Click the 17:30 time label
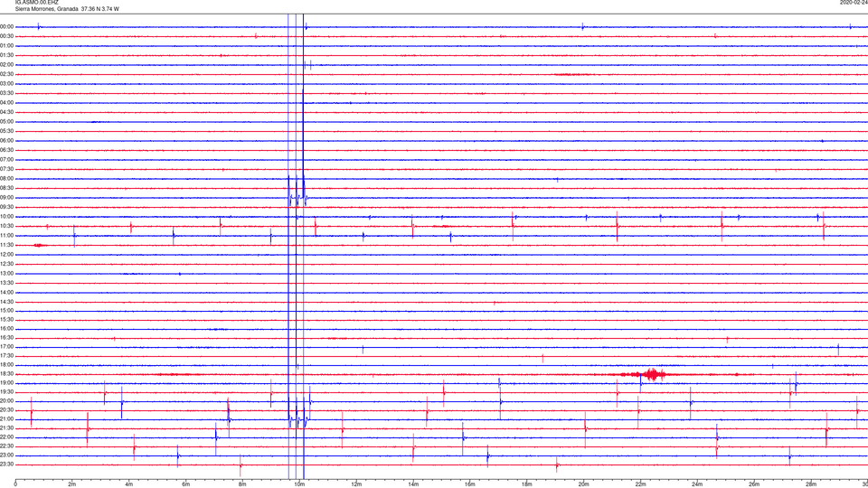This screenshot has width=868, height=488. [7, 356]
